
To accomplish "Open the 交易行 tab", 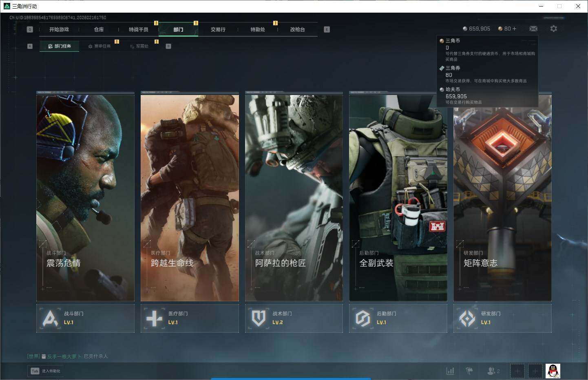I will point(218,29).
